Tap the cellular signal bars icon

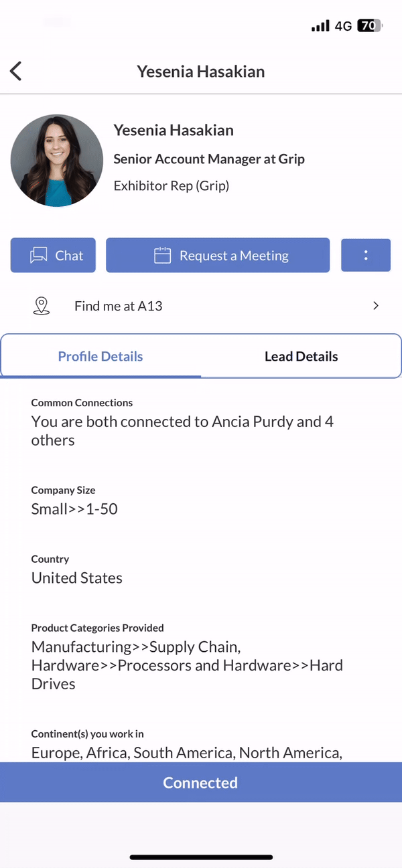(320, 26)
